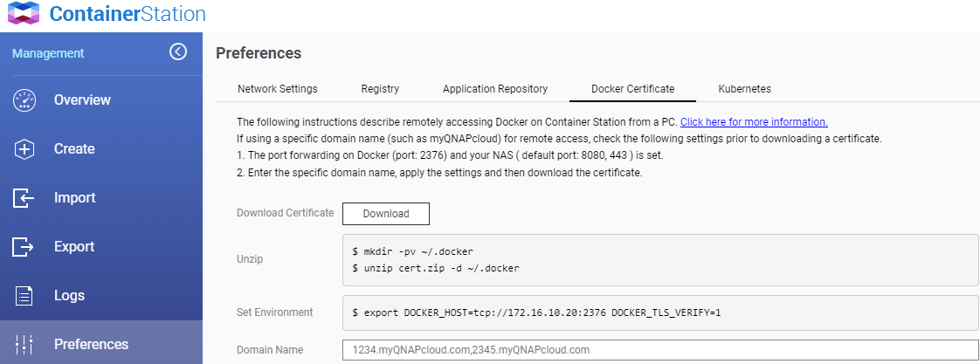Click the Logs document icon

24,296
